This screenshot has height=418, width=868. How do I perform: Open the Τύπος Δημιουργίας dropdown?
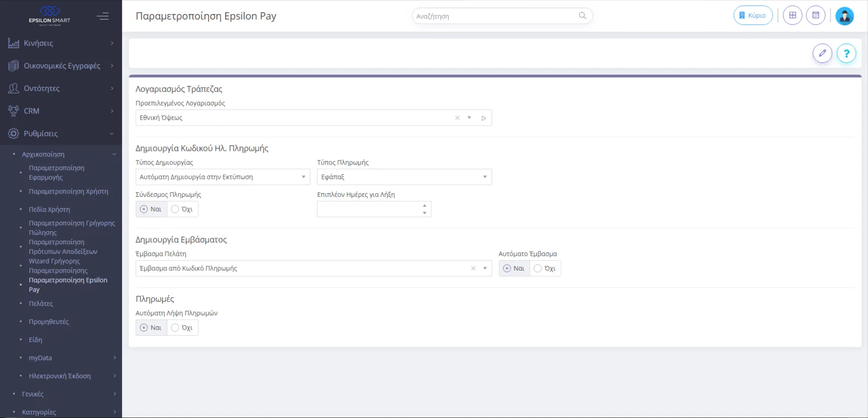click(223, 177)
